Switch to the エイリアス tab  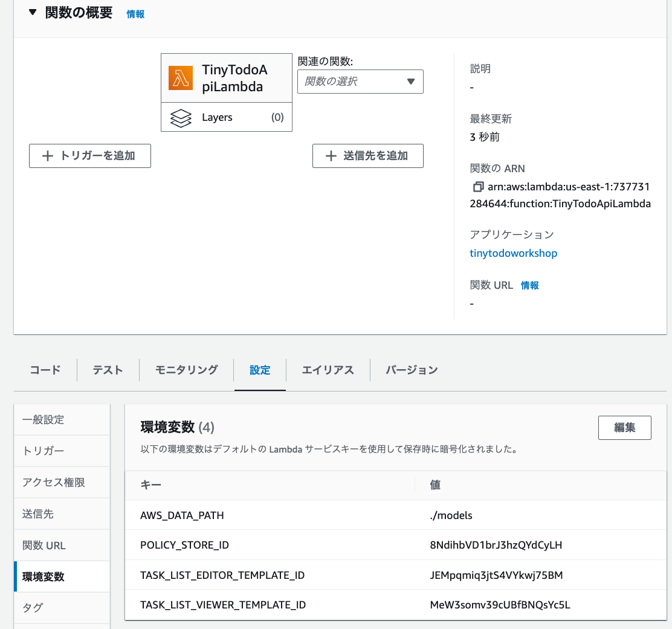coord(328,370)
